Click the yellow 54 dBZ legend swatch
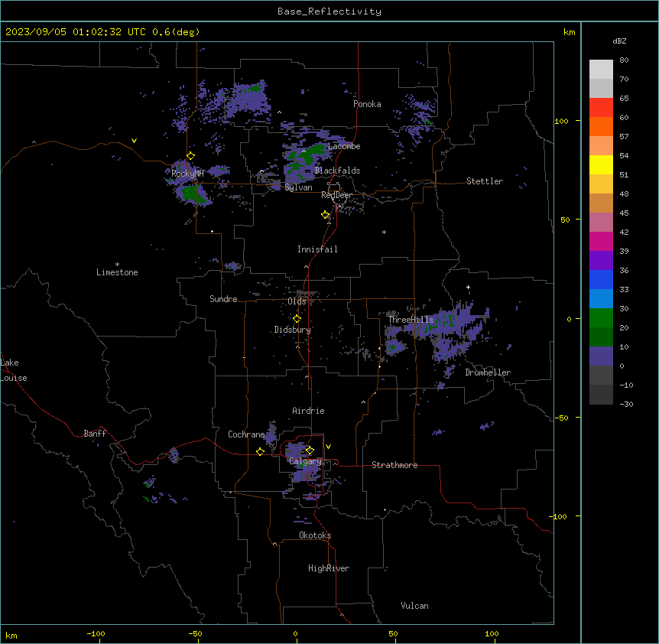Screen dimensions: 659x644 (601, 164)
